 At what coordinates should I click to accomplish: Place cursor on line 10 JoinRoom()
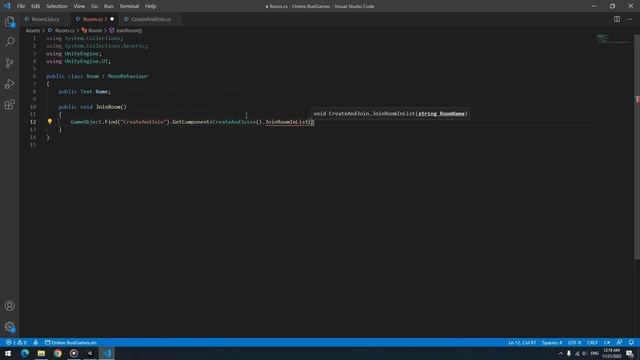[111, 107]
